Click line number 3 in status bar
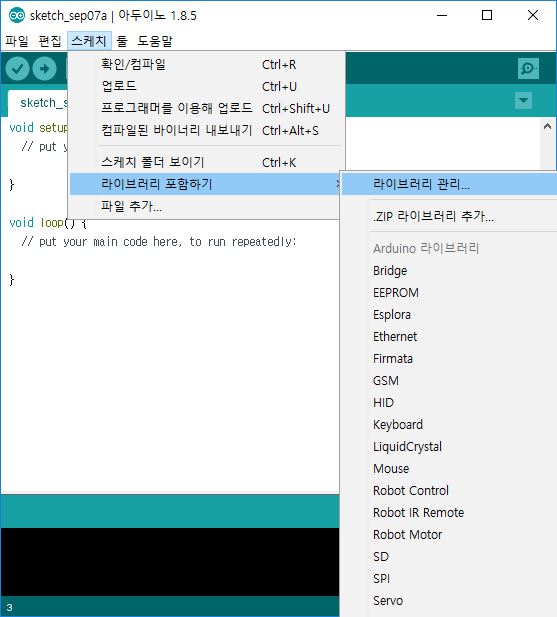 pyautogui.click(x=9, y=607)
